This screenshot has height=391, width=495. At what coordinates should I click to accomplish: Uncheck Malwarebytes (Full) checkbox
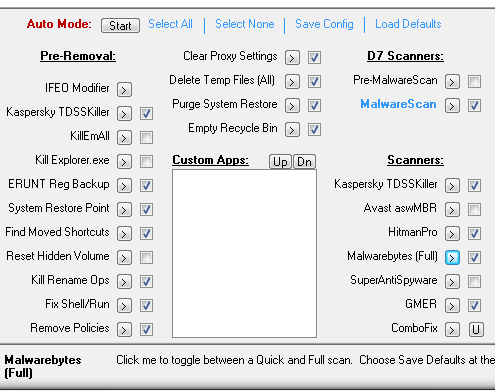(474, 258)
